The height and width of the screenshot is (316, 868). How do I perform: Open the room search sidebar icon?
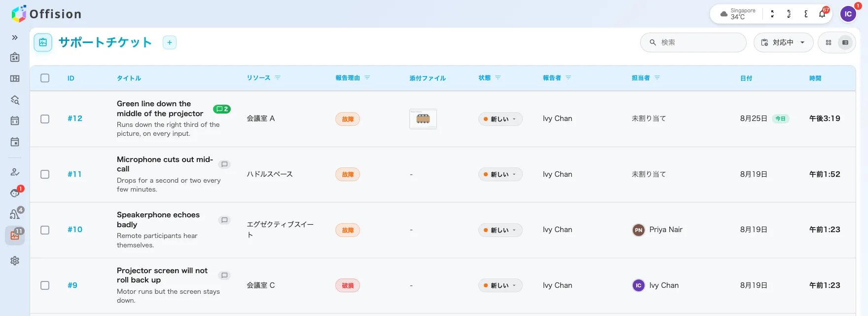(15, 100)
